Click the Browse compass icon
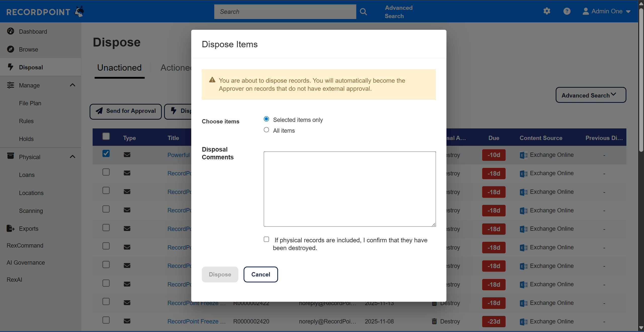This screenshot has width=644, height=332. click(11, 49)
